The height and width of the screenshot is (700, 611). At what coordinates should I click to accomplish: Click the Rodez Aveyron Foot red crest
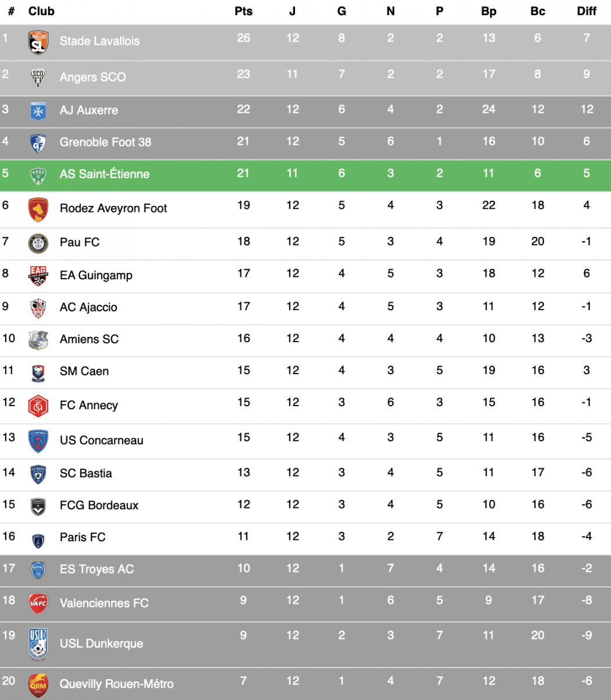click(x=38, y=209)
